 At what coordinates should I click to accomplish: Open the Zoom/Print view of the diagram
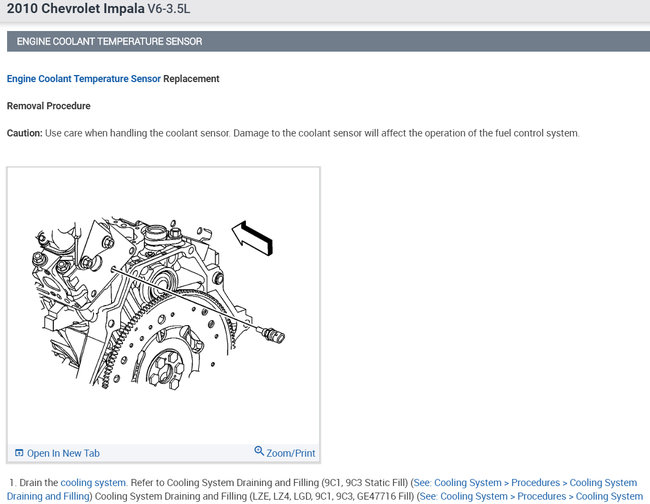(285, 452)
